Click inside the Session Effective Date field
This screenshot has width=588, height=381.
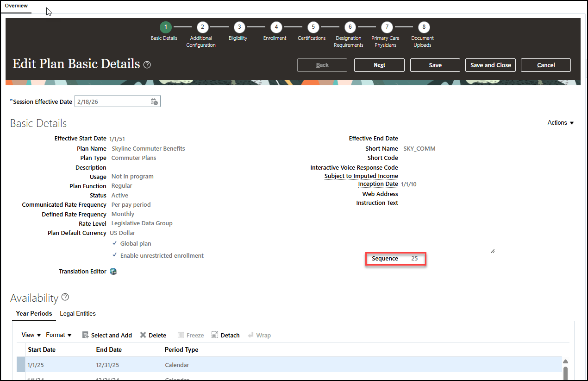[111, 101]
